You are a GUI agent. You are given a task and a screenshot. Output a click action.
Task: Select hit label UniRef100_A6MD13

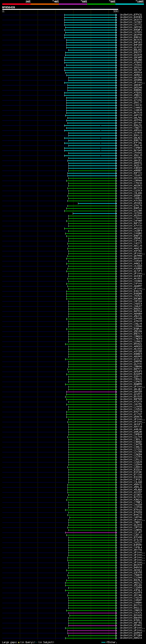131,75
